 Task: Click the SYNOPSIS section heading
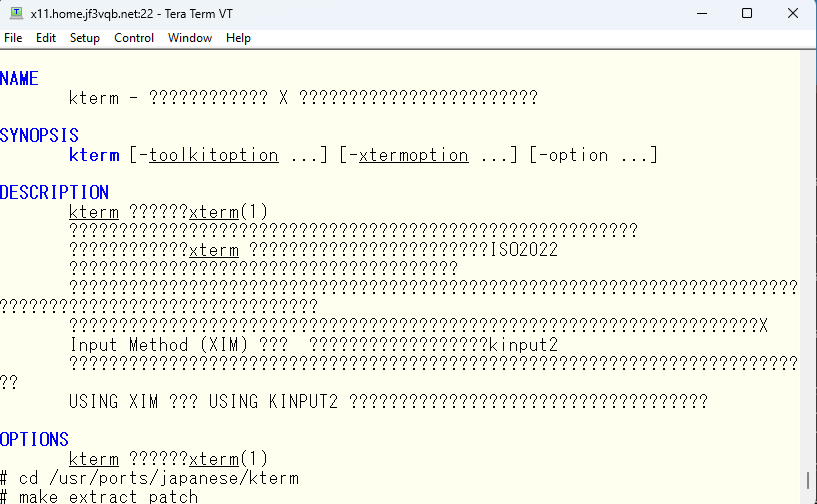click(39, 136)
